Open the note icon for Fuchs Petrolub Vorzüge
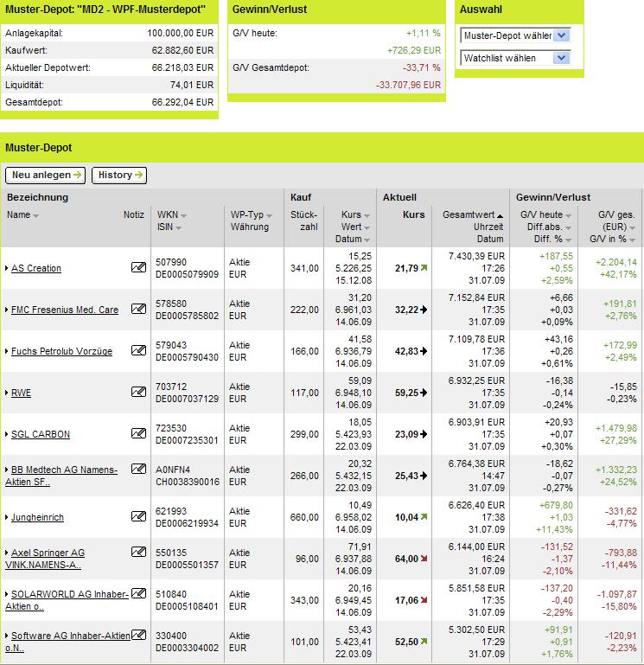The height and width of the screenshot is (665, 644). [138, 350]
